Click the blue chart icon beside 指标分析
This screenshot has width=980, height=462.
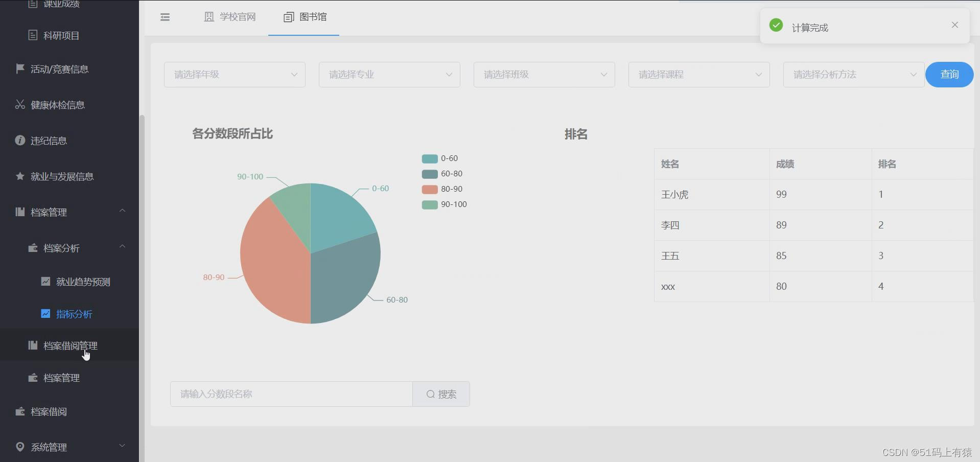tap(45, 313)
